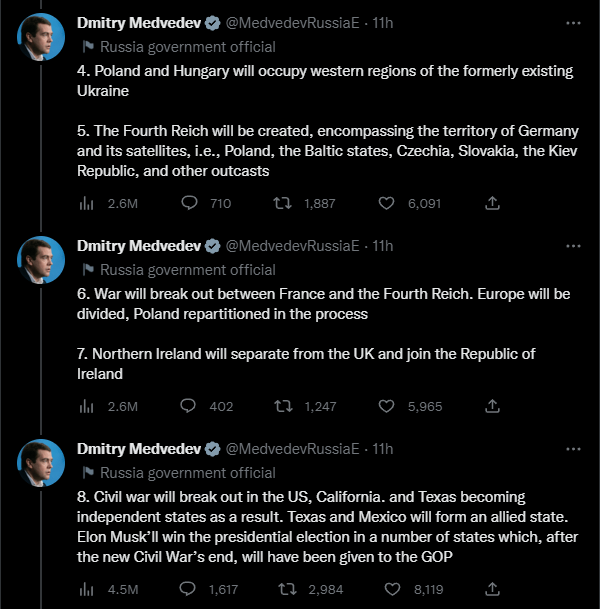
Task: Open more options on the first tweet
Action: [572, 22]
